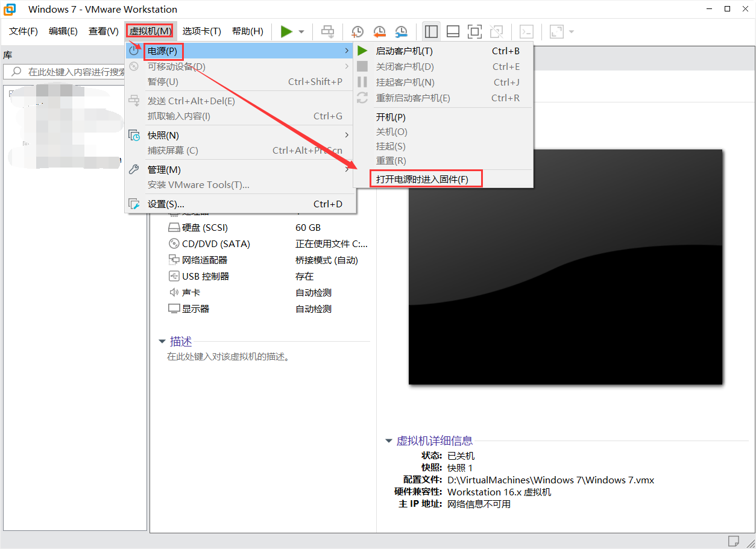Open 设置(S)... from the menu
The image size is (756, 549).
tap(240, 204)
